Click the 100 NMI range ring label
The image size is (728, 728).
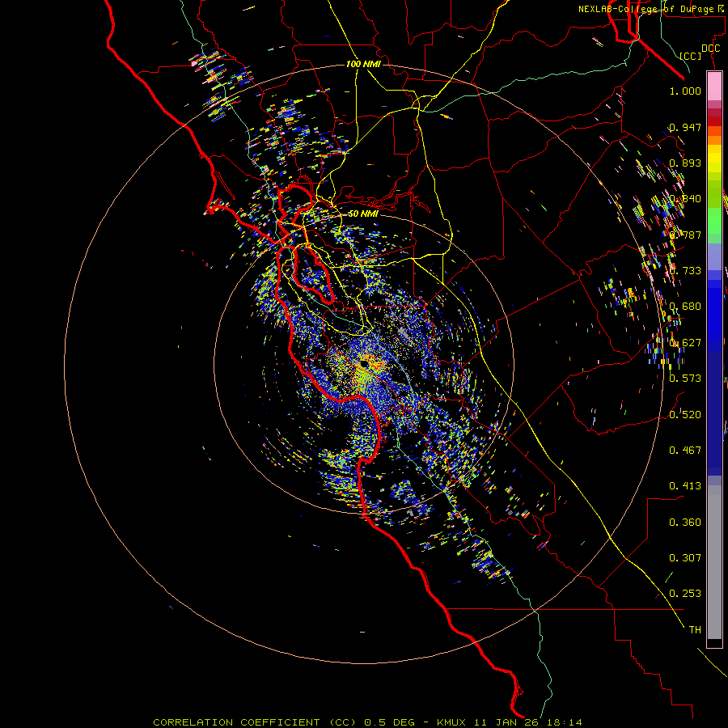(x=363, y=64)
